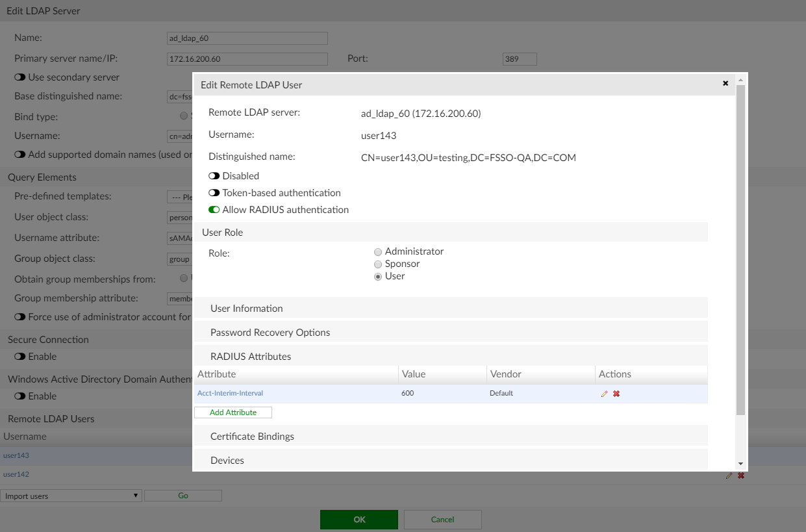Screen dimensions: 806x532
Task: Enable Token-based authentication toggle
Action: tap(214, 193)
